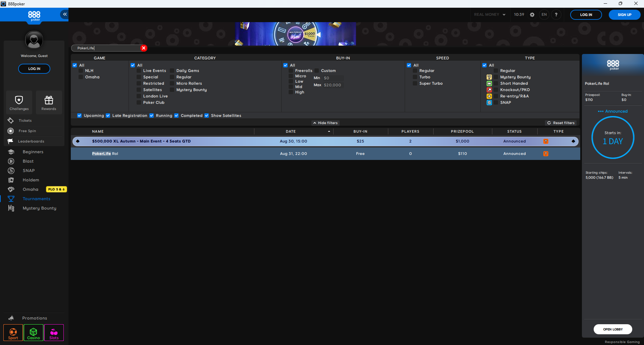Collapse filters with Hide filters
The height and width of the screenshot is (345, 644).
[326, 123]
